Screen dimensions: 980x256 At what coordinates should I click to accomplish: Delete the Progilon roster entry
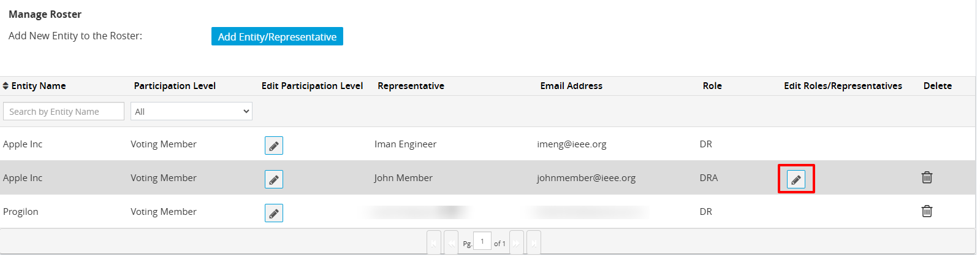pyautogui.click(x=927, y=211)
